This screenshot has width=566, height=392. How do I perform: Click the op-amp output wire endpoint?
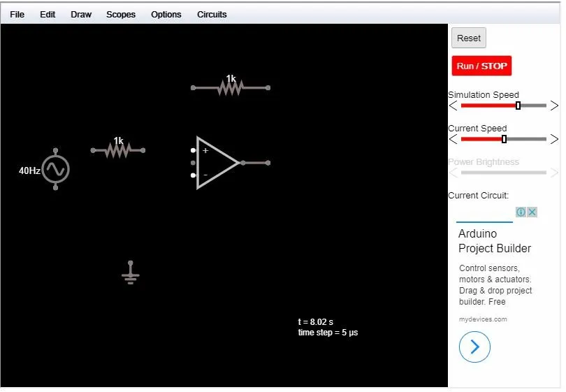tap(268, 163)
